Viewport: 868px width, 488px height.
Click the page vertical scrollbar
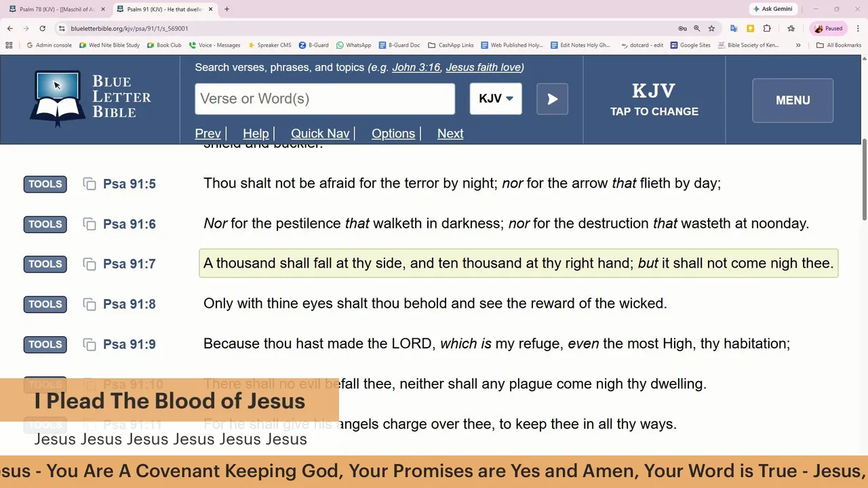[865, 180]
